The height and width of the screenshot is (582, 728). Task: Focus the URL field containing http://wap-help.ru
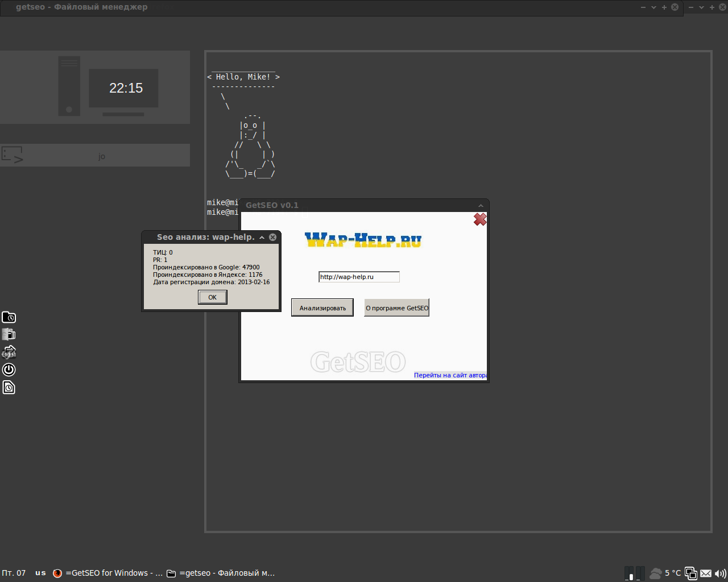359,277
